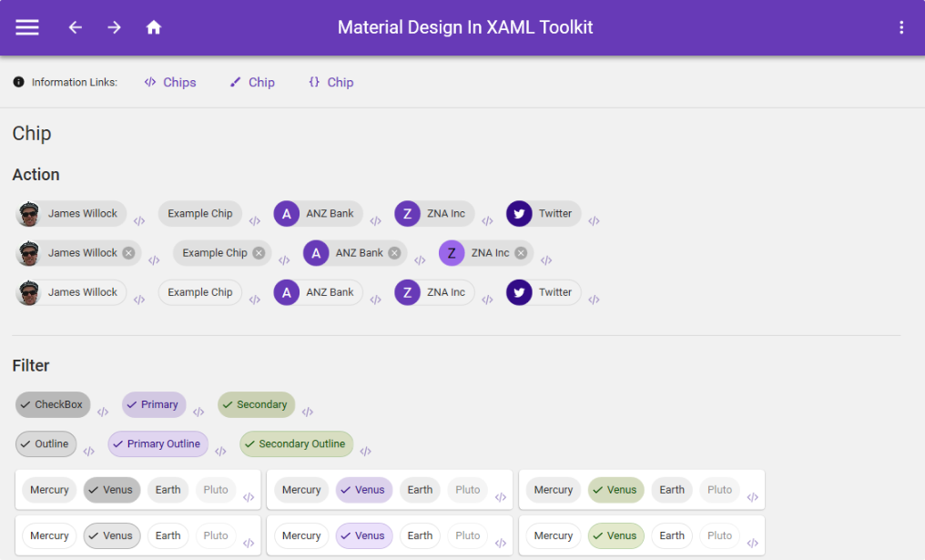Open the hamburger navigation menu
This screenshot has width=925, height=560.
tap(27, 27)
